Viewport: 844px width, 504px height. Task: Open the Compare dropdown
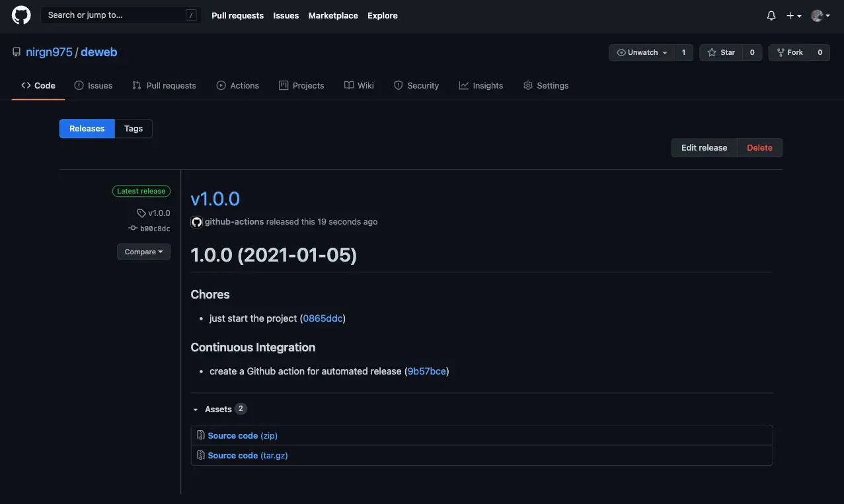pyautogui.click(x=143, y=252)
